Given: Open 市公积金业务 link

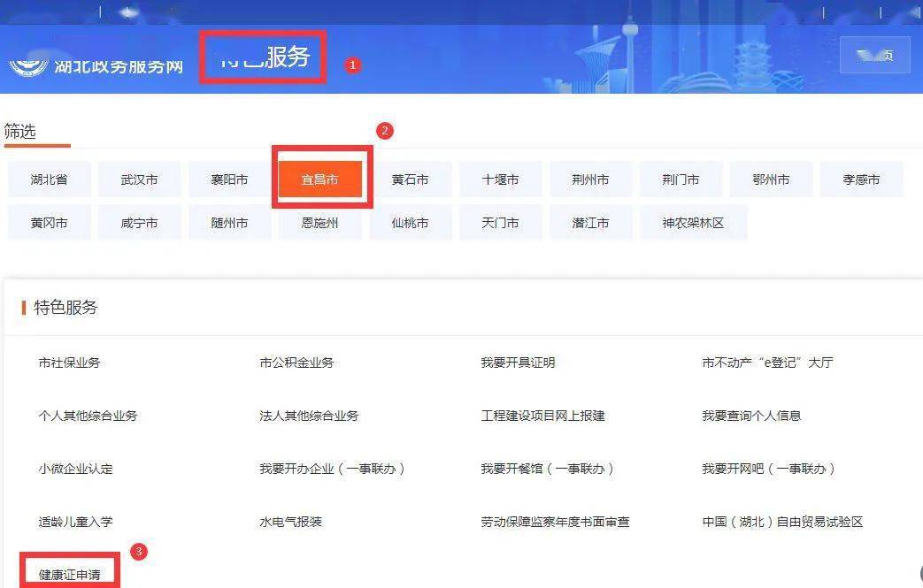Looking at the screenshot, I should pyautogui.click(x=296, y=363).
